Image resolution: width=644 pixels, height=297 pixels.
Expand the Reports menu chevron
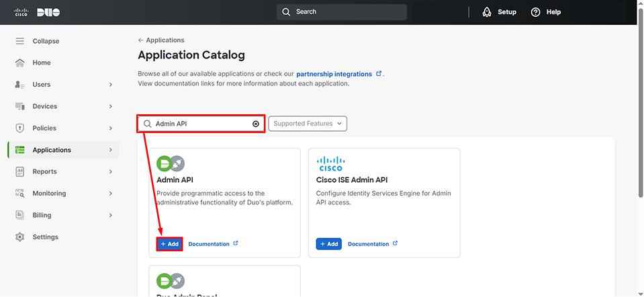click(x=111, y=172)
